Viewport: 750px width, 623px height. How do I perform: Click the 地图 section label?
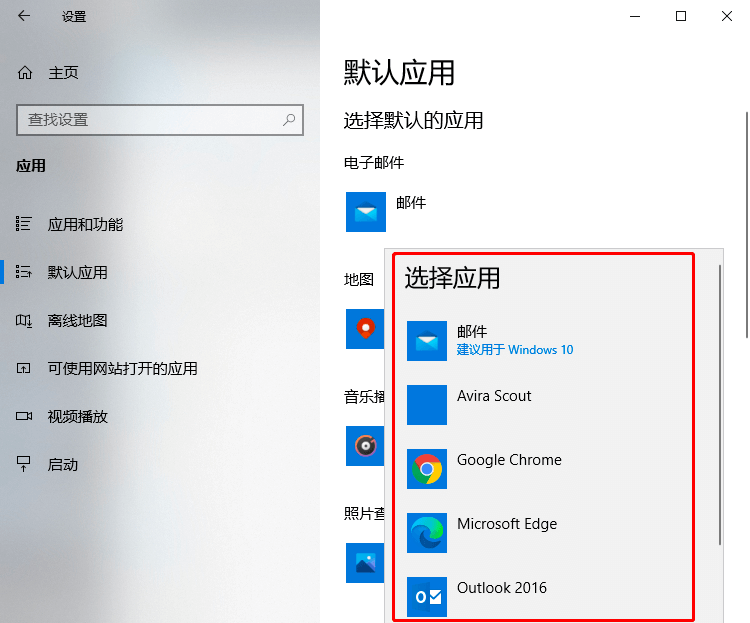pos(358,279)
